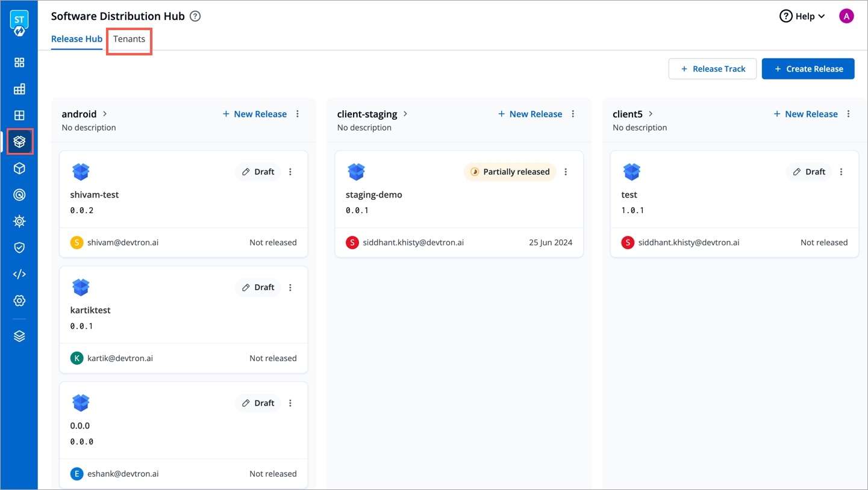Click the help question icon beside title
This screenshot has height=490, width=868.
[195, 16]
